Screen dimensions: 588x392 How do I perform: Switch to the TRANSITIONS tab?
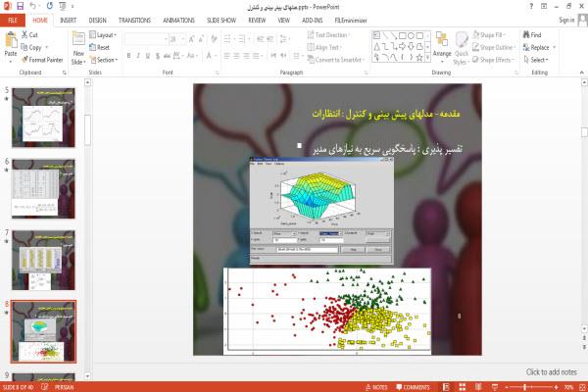coord(134,21)
